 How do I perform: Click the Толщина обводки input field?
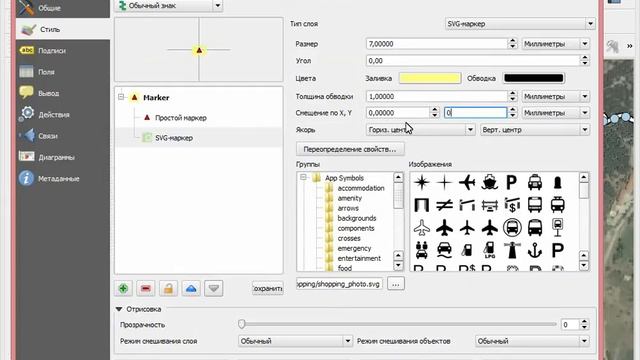437,96
